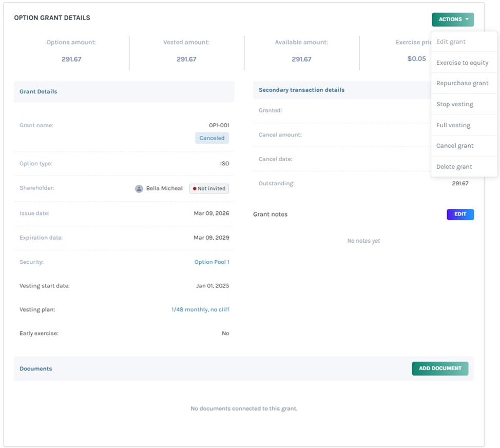
Task: Click the No notes yet placeholder area
Action: coord(363,240)
